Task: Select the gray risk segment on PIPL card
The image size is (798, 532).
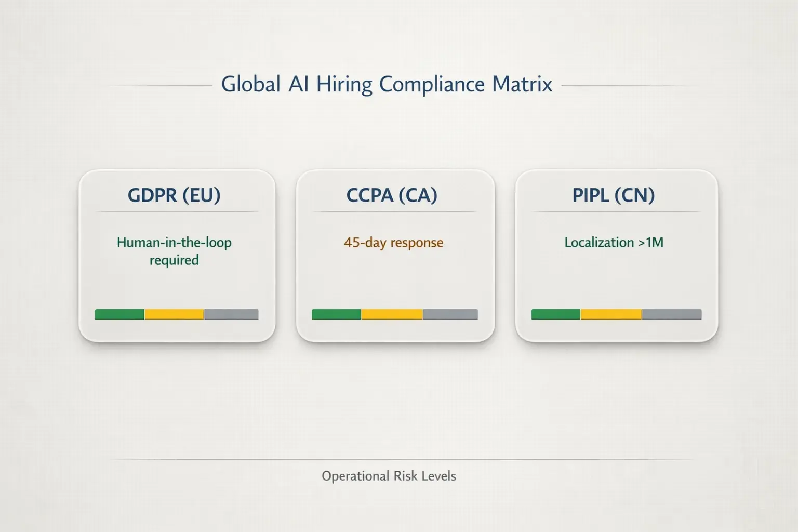Action: 672,314
